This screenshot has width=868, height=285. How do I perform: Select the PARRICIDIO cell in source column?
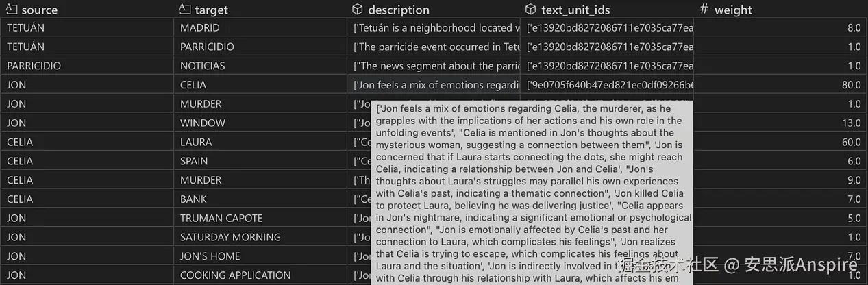34,66
